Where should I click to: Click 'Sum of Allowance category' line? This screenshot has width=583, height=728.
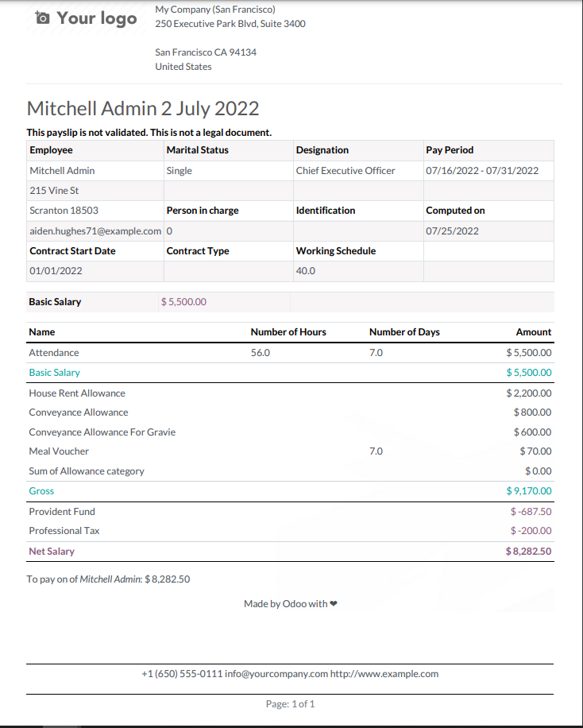tap(87, 471)
